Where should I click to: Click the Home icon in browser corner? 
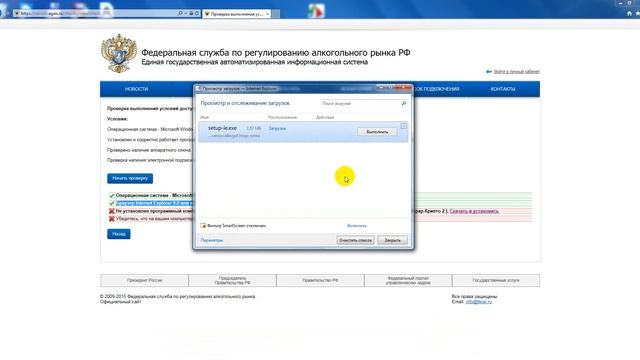(x=629, y=13)
